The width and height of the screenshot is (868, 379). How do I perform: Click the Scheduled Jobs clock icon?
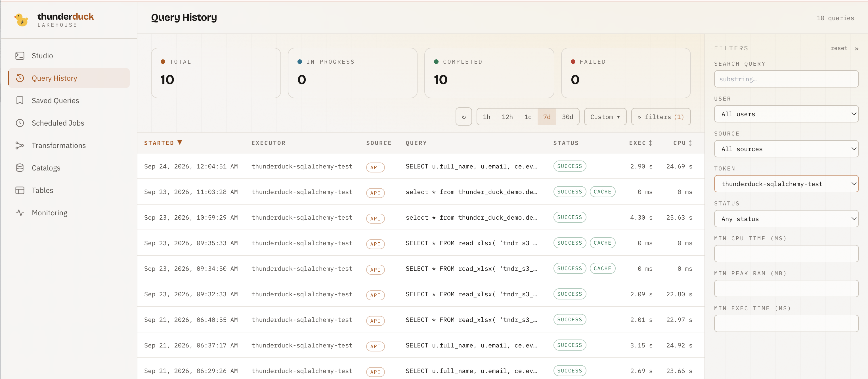click(20, 123)
